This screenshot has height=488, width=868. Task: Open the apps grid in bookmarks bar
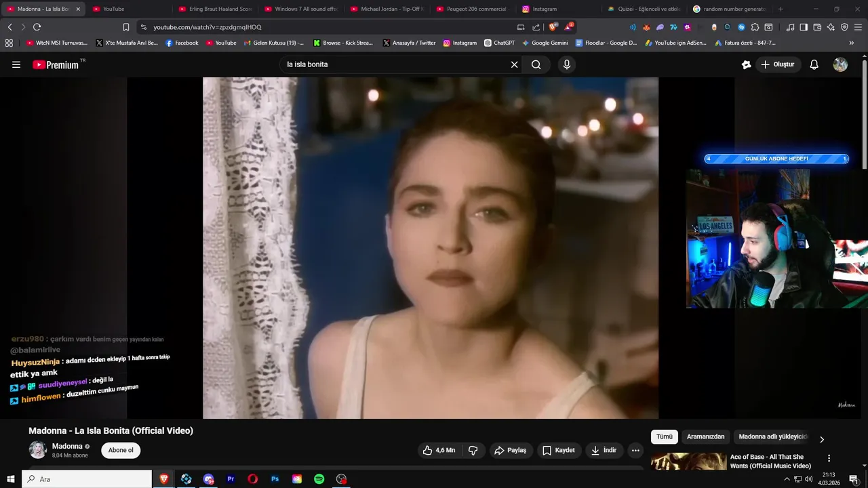tap(9, 43)
